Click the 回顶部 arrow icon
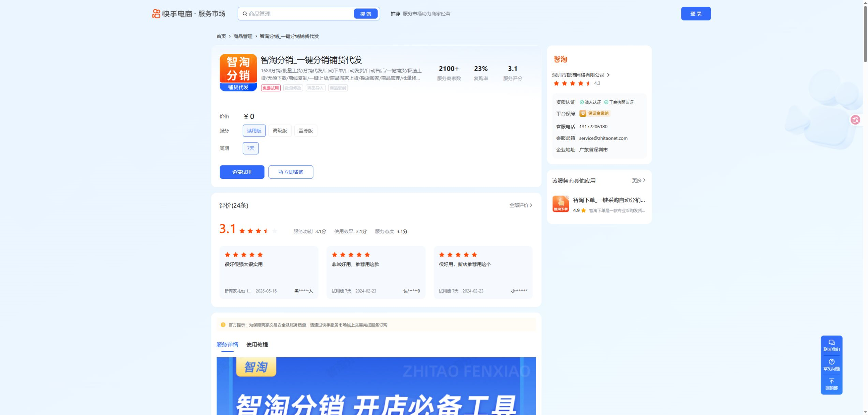The height and width of the screenshot is (415, 868). 831,381
